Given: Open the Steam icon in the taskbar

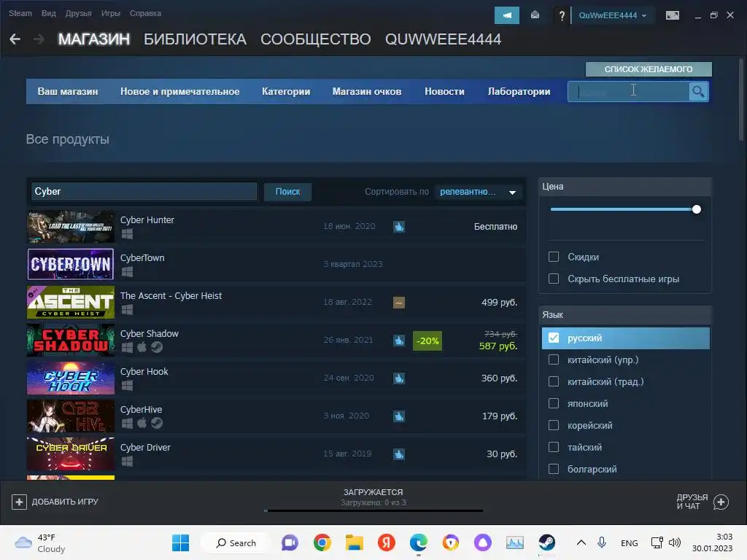Looking at the screenshot, I should coord(547,542).
